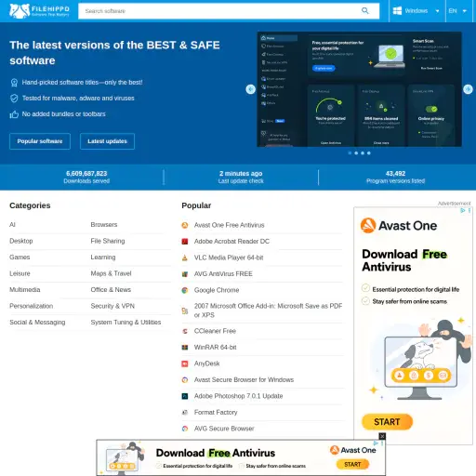Click START in the sidebar Avast ad

click(x=387, y=422)
